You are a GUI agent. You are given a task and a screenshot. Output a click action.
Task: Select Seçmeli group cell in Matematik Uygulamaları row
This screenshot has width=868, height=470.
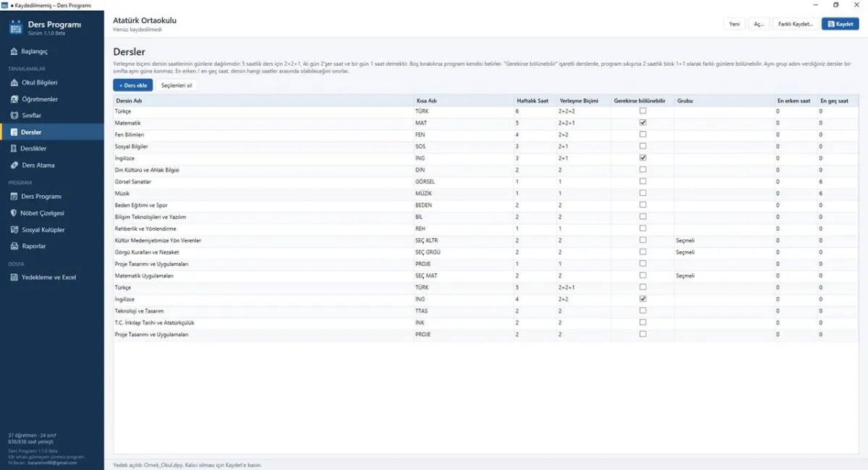(x=723, y=275)
